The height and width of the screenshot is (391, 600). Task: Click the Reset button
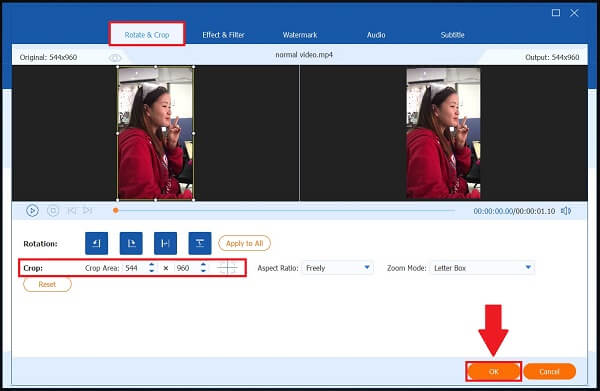pos(47,284)
